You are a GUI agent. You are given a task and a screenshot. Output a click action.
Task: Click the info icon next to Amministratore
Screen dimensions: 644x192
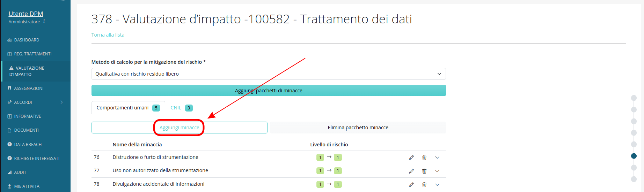point(44,21)
